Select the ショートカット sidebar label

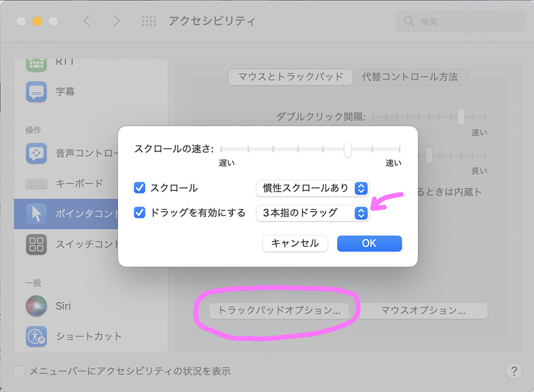tap(89, 336)
